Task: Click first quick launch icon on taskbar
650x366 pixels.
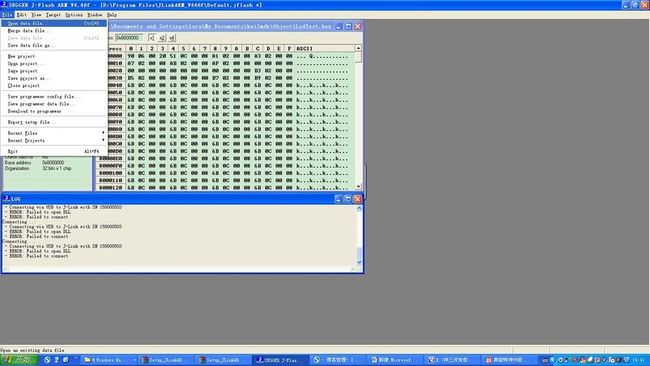Action: (47, 360)
